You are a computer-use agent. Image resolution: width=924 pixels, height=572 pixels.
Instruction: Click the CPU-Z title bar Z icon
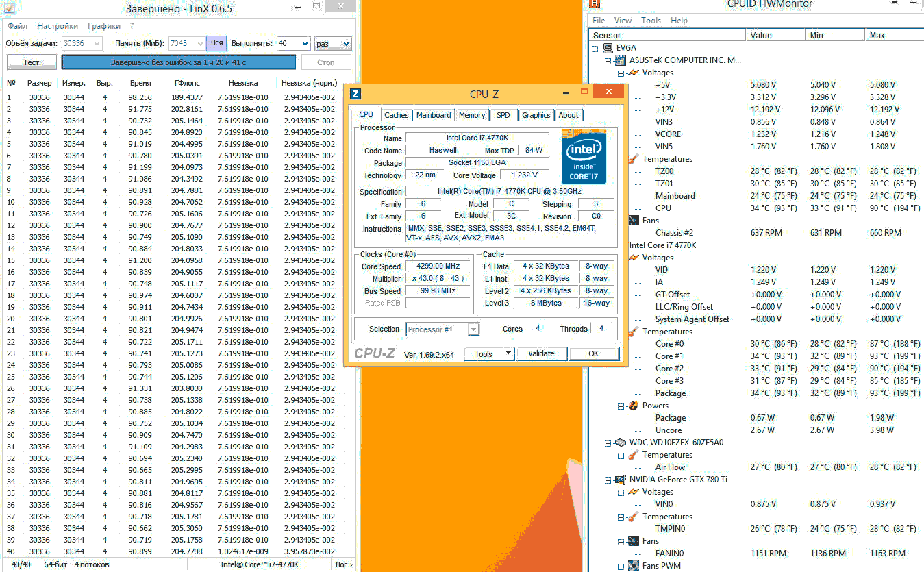tap(355, 94)
